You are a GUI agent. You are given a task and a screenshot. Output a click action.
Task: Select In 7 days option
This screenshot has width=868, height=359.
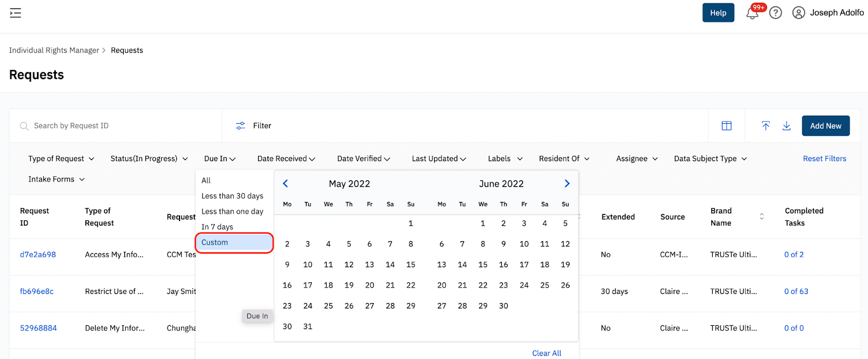pos(234,227)
